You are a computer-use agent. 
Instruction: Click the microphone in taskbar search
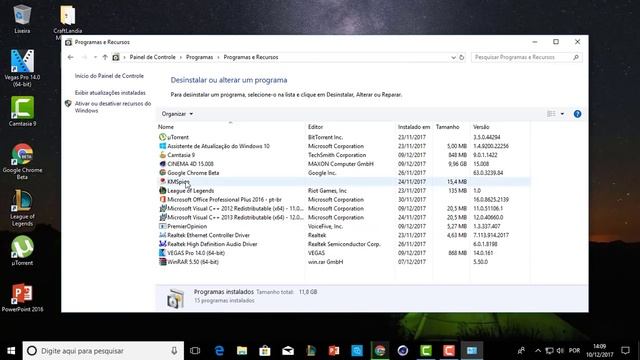tap(174, 351)
